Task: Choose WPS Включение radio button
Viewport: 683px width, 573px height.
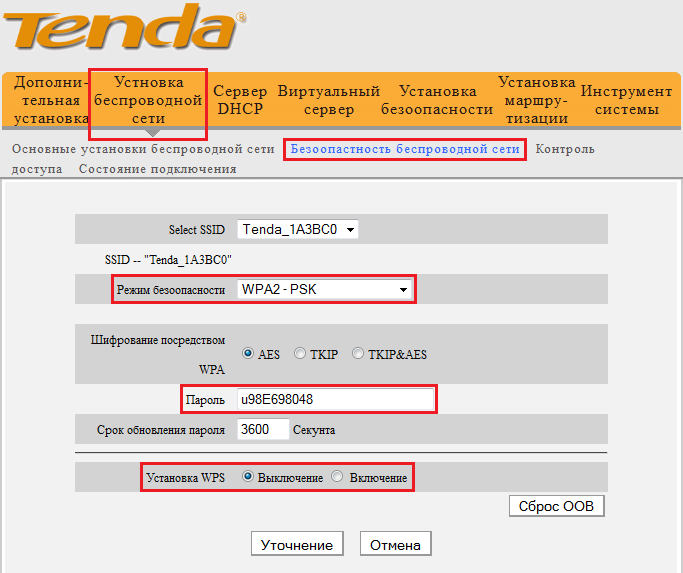Action: point(337,477)
